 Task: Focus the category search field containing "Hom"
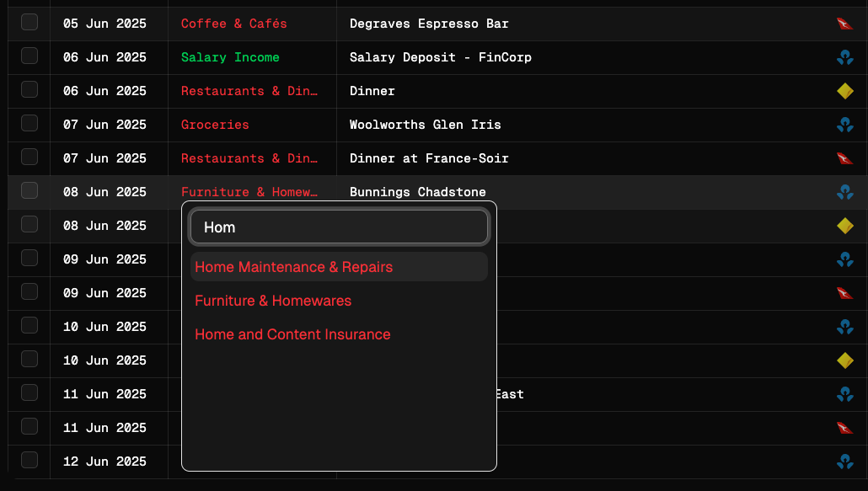tap(339, 227)
